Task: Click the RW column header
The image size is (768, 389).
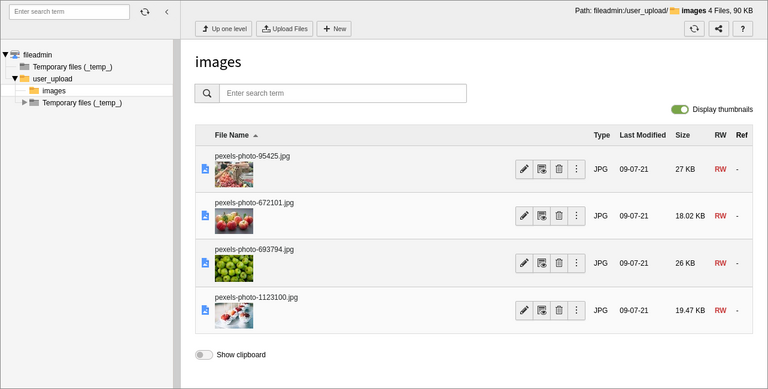Action: click(x=720, y=135)
